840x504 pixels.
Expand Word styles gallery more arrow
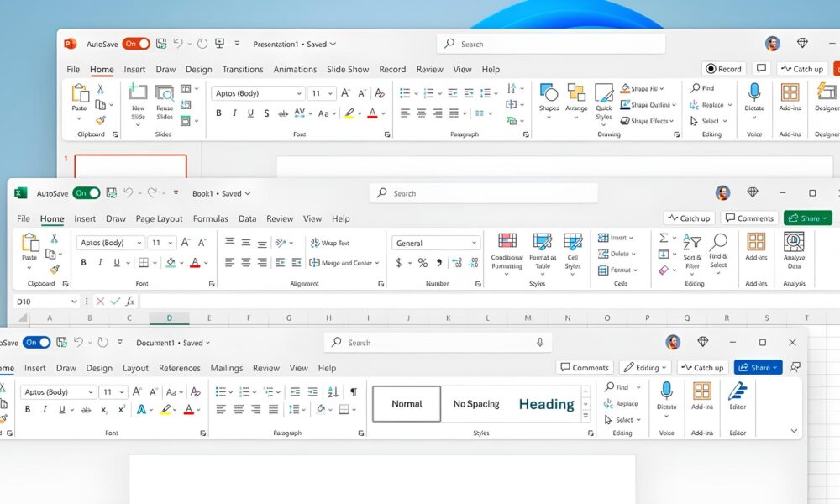coord(585,416)
